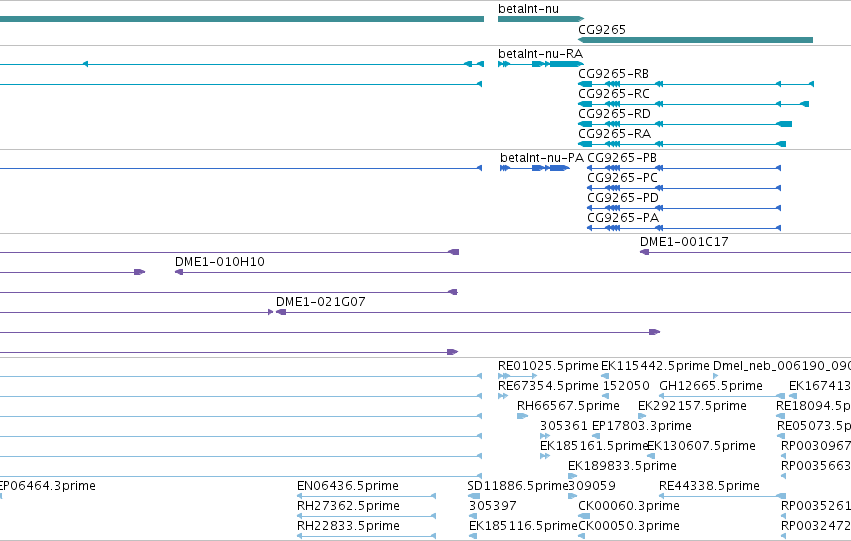
Task: Click the CG9265-RC transcript label
Action: pyautogui.click(x=614, y=94)
